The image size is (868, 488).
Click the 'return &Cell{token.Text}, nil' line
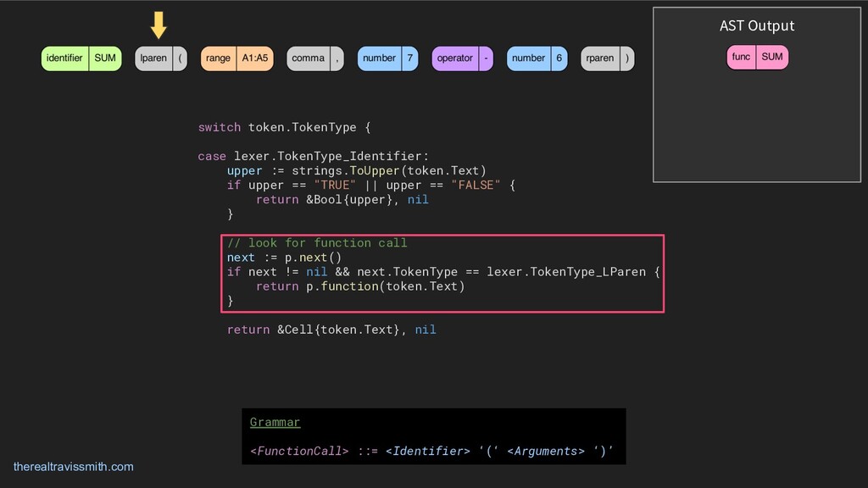tap(331, 330)
